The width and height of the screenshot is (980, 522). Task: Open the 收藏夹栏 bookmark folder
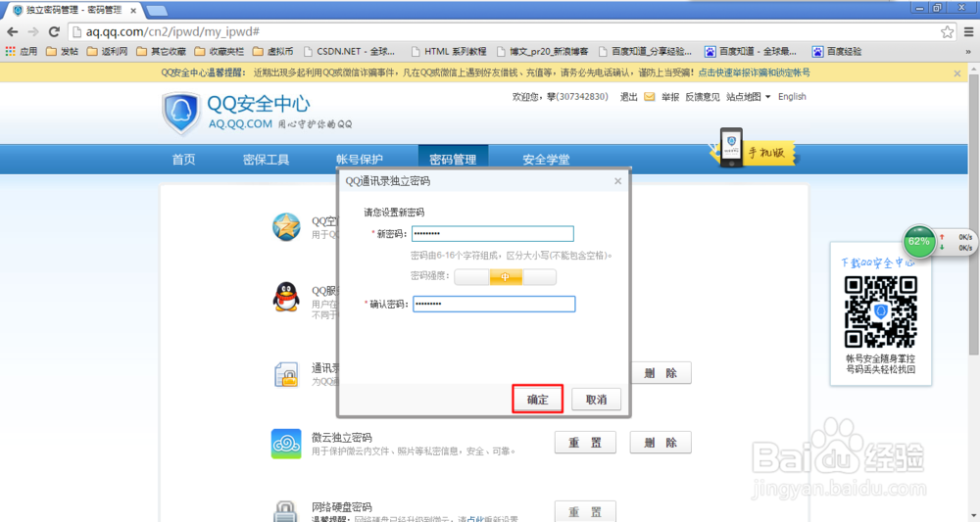click(220, 51)
